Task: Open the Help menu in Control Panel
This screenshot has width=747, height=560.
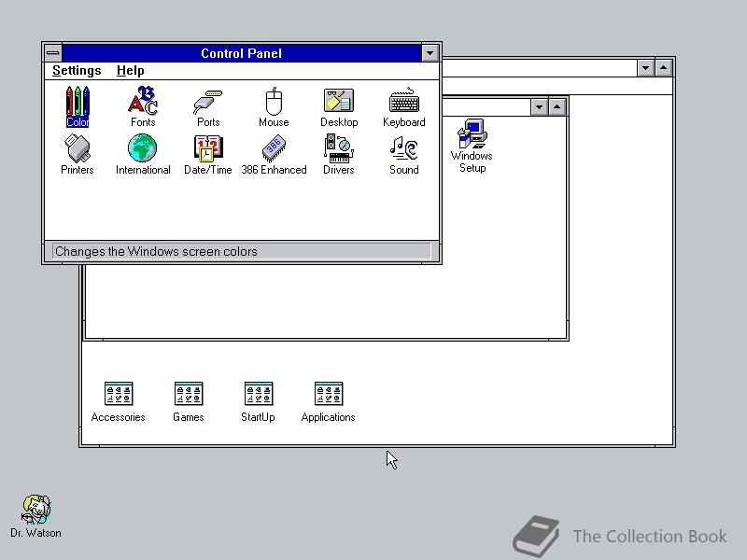Action: pos(130,71)
